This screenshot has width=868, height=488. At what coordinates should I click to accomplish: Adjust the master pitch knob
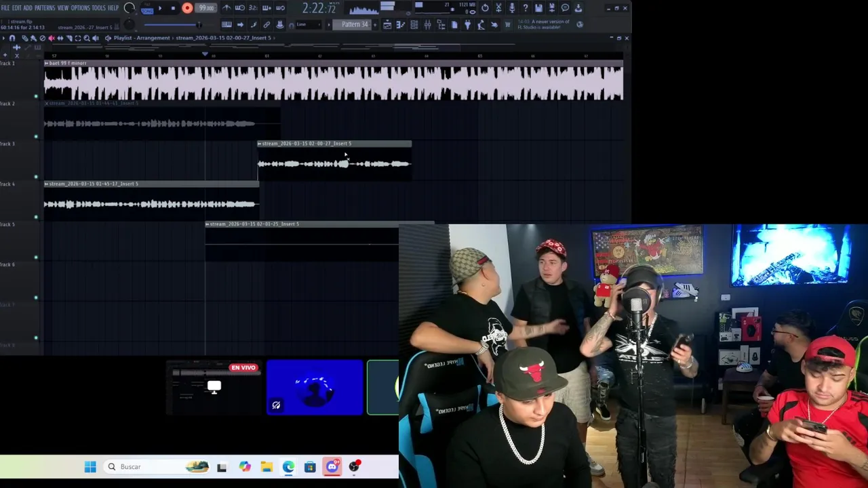(129, 24)
